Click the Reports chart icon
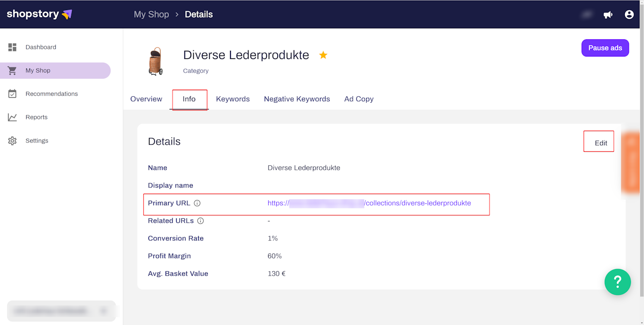Viewport: 644px width, 325px height. pyautogui.click(x=13, y=117)
